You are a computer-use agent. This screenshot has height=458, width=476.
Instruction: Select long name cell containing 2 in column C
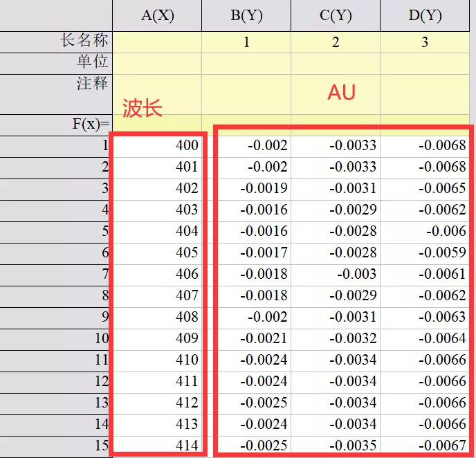click(336, 42)
